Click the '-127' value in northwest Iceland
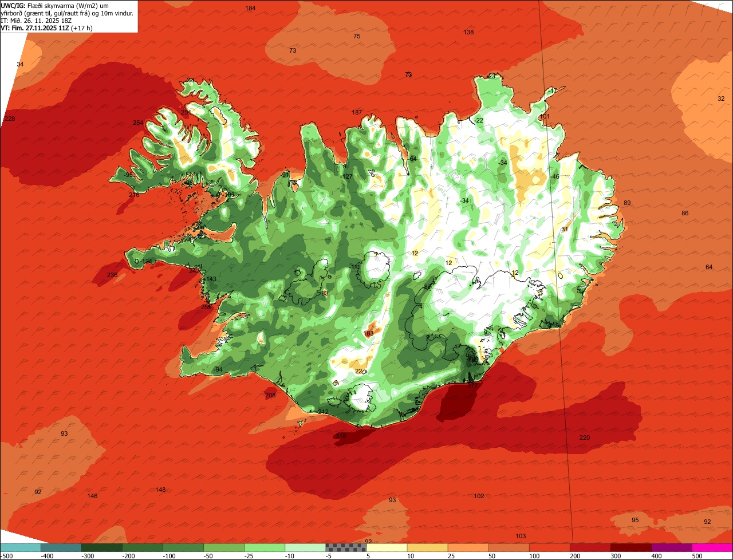733x560 pixels. [x=346, y=176]
